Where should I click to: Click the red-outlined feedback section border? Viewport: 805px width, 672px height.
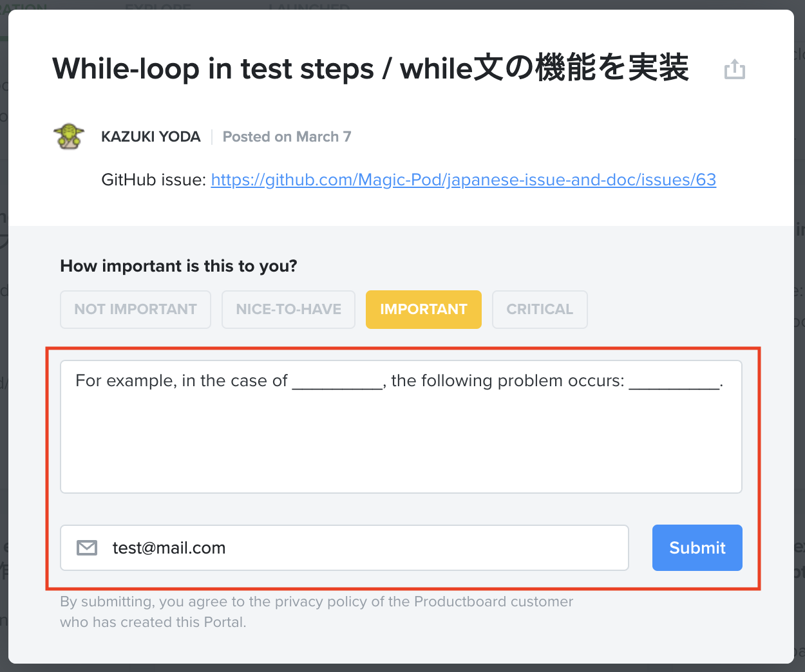tap(401, 348)
